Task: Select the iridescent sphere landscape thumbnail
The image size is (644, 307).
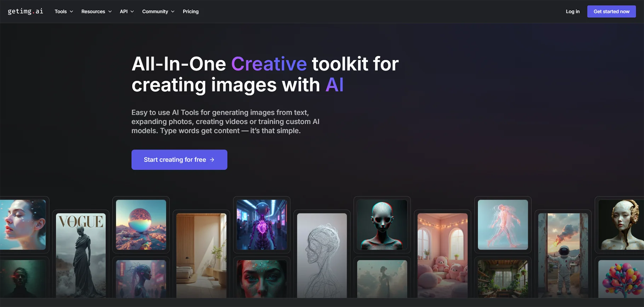Action: pyautogui.click(x=141, y=225)
